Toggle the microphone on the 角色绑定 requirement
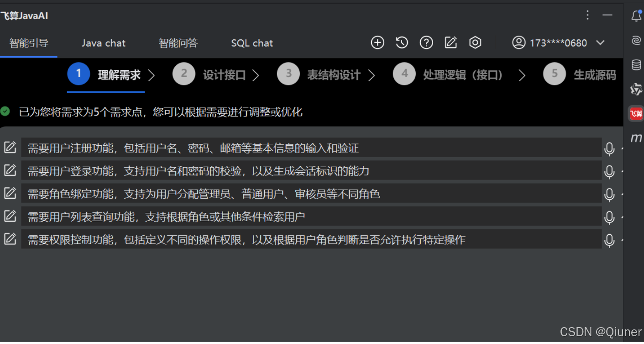The height and width of the screenshot is (344, 644). [x=609, y=194]
